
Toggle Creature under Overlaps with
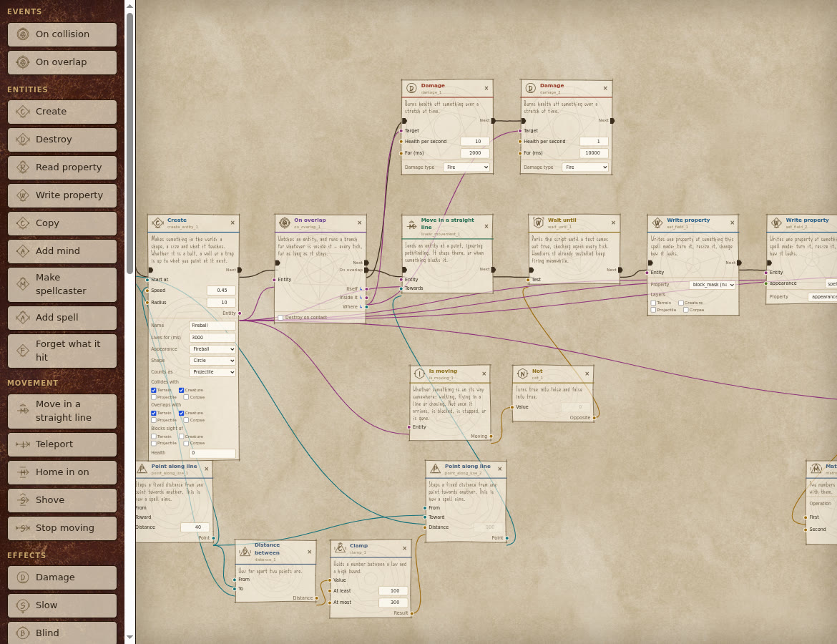point(182,414)
